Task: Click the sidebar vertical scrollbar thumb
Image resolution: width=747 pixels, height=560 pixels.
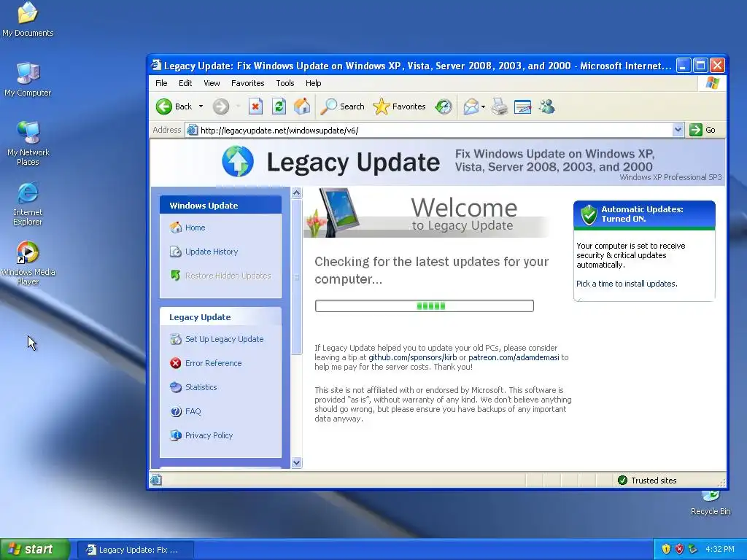Action: [296, 276]
